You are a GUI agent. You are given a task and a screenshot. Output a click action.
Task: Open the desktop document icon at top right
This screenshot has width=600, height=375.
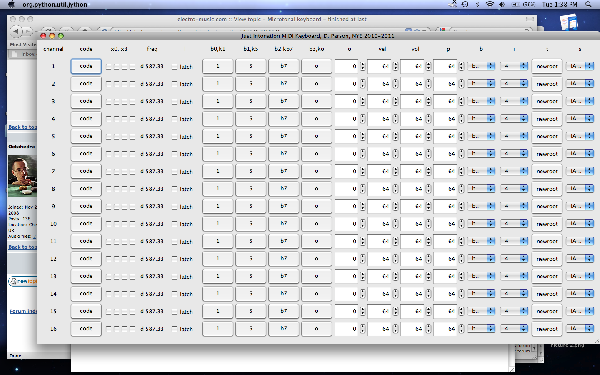569,22
